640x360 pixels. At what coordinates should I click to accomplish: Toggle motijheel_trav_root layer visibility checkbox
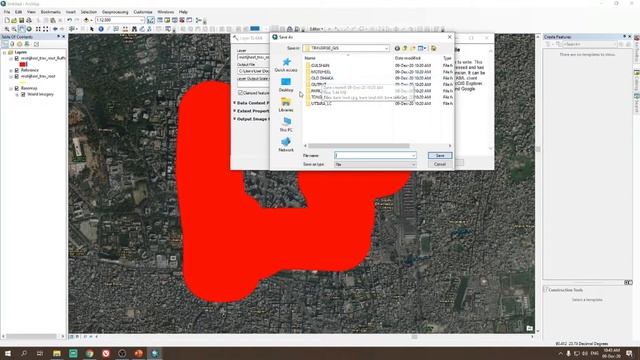coord(17,76)
